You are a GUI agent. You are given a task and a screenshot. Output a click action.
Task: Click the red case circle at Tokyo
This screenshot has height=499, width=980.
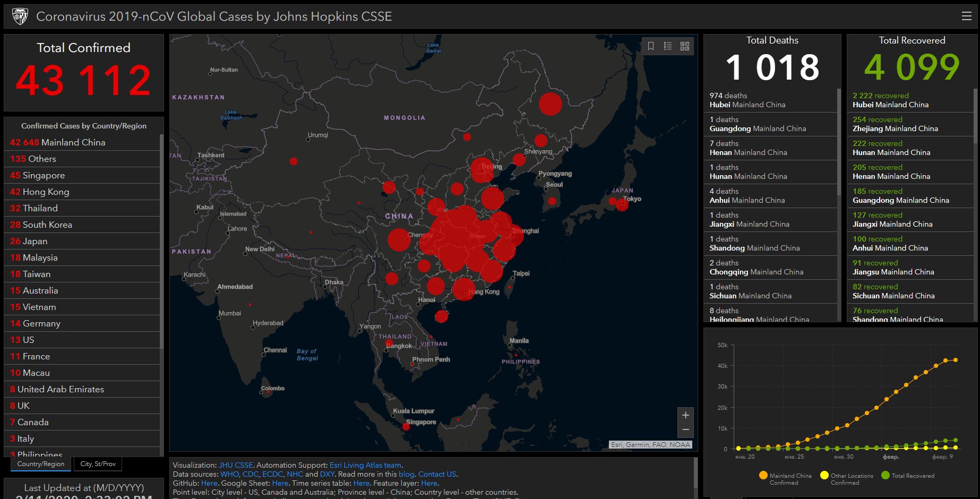pyautogui.click(x=622, y=204)
